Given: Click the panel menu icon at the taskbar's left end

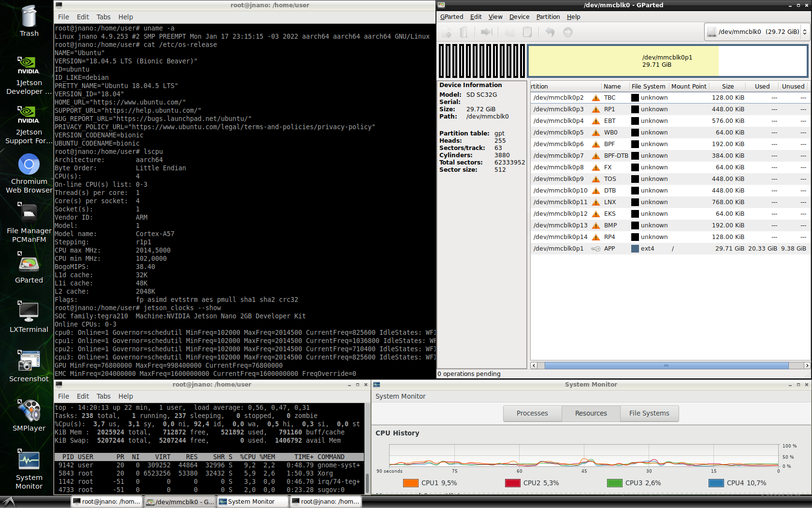Looking at the screenshot, I should coord(9,501).
